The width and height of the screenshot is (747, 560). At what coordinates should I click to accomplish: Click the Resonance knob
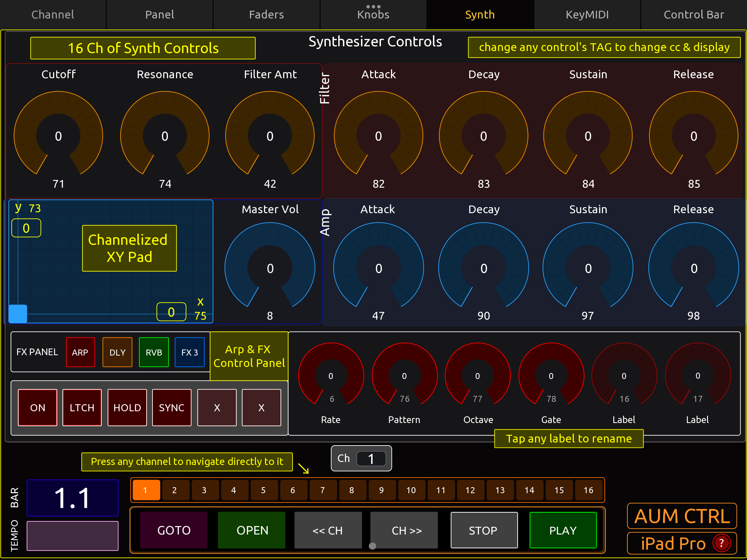[165, 136]
